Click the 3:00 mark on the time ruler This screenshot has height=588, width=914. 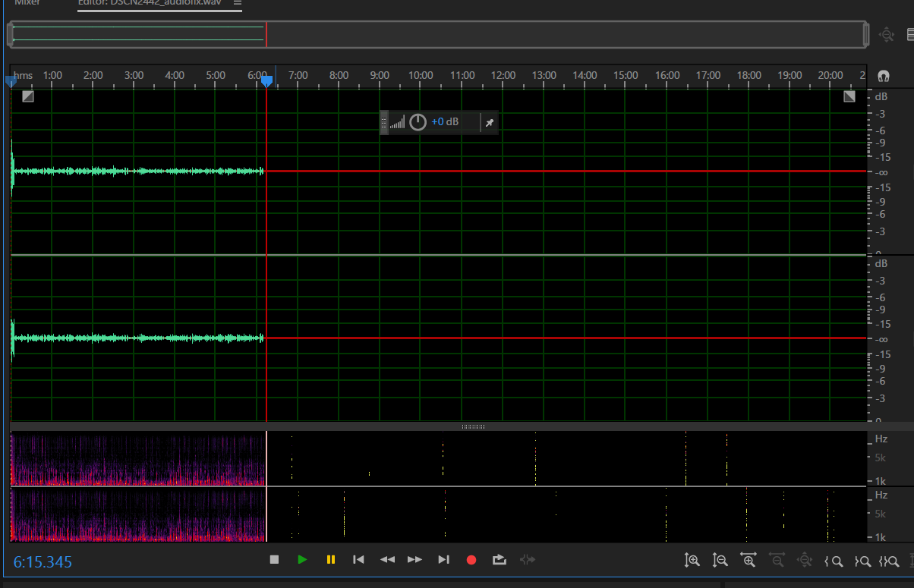[x=134, y=75]
